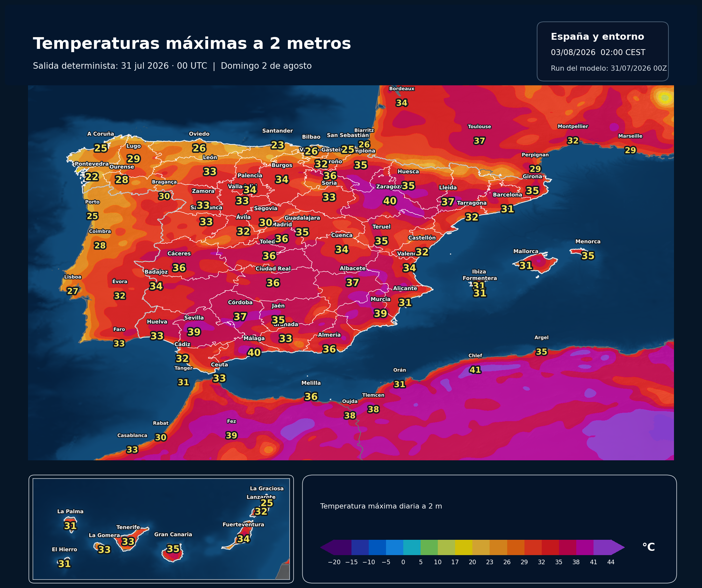Click the 'Oviedo' city label
The image size is (702, 588).
pos(199,134)
